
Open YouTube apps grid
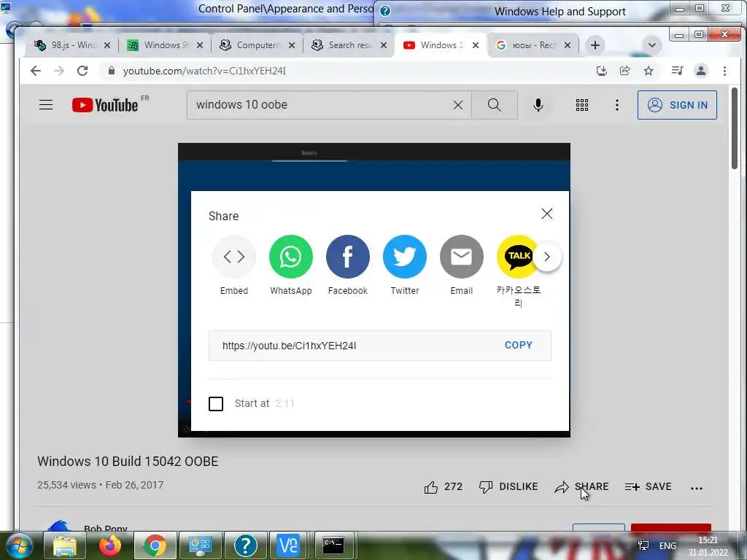[x=581, y=105]
